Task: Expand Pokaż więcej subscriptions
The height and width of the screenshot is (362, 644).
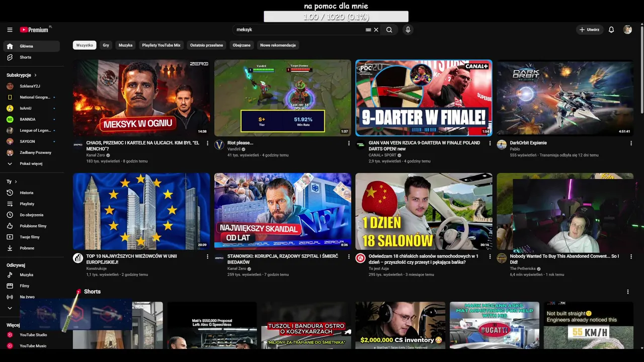Action: (x=31, y=163)
